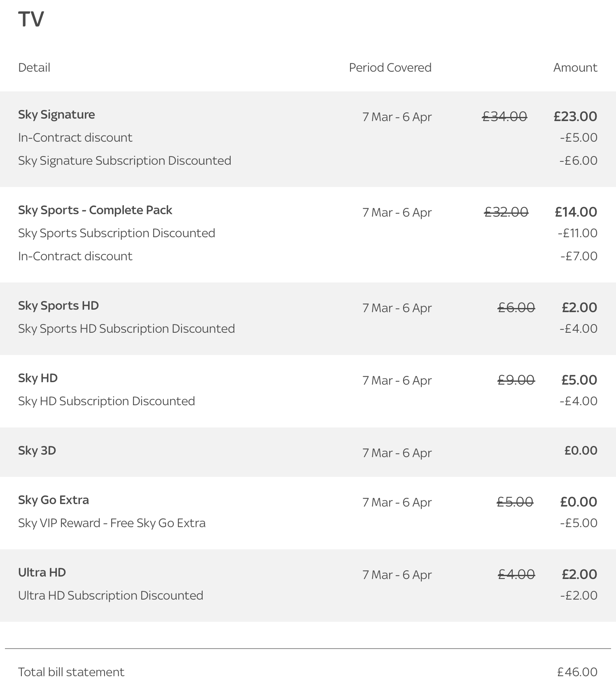Select the Total bill statement label

71,672
